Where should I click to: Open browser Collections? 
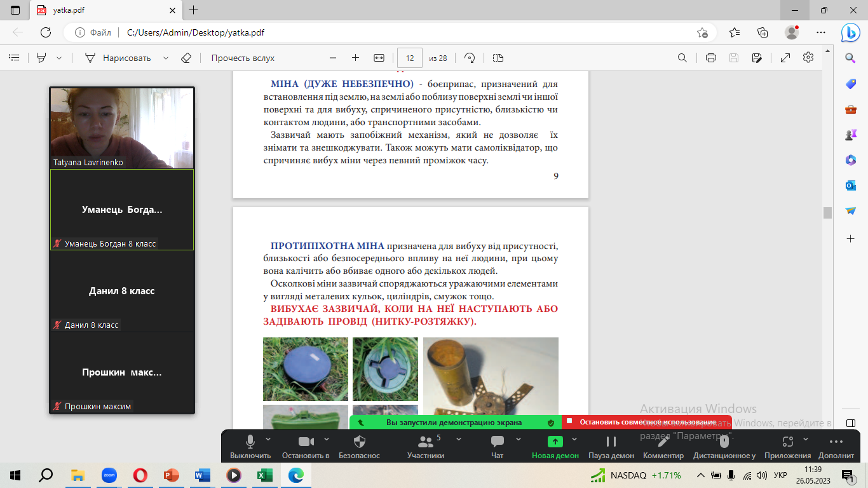[763, 32]
